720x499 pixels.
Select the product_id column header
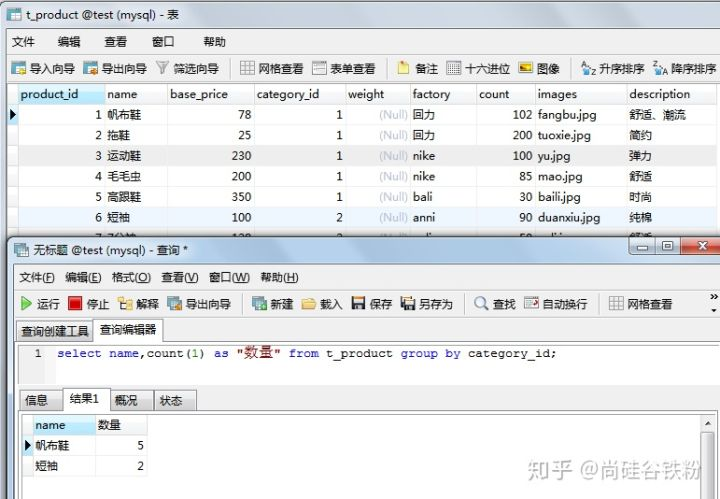pyautogui.click(x=61, y=94)
